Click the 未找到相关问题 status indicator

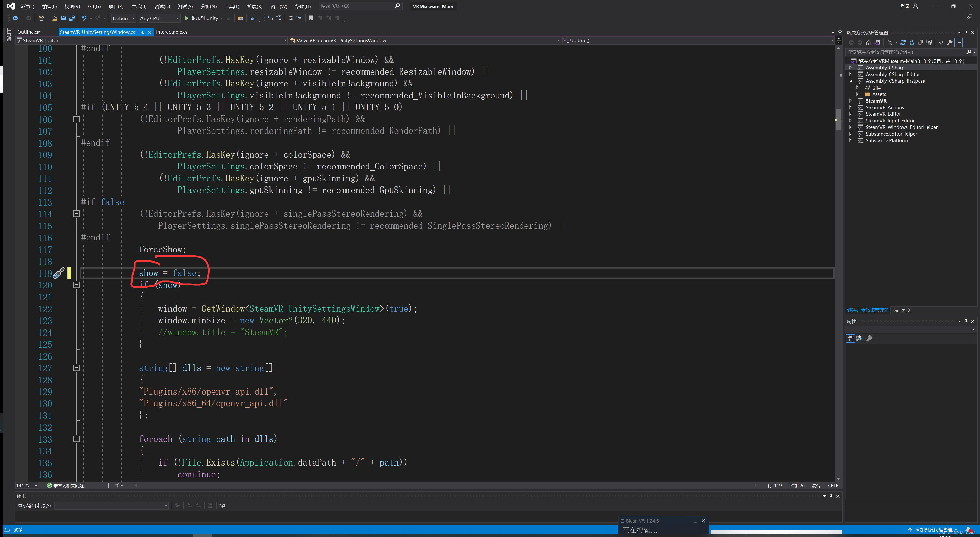65,486
